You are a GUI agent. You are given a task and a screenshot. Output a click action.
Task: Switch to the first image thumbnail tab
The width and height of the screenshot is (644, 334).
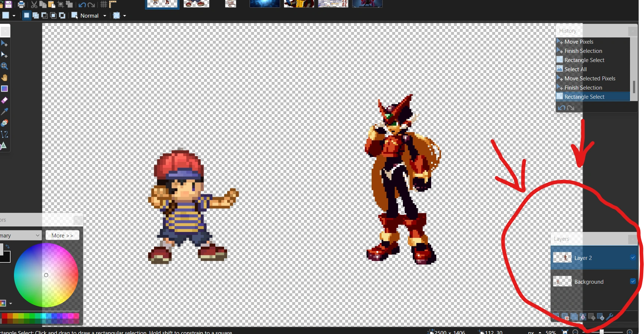162,4
